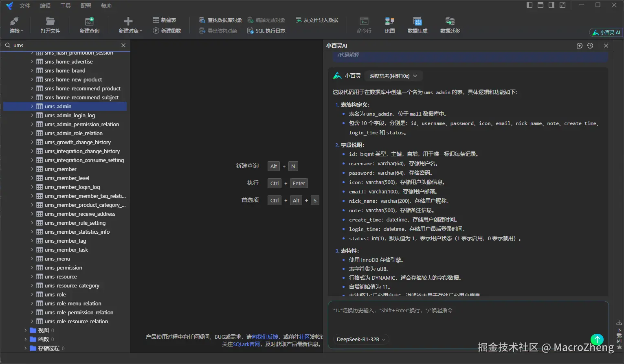Image resolution: width=624 pixels, height=364 pixels.
Task: Select the ums_menu table
Action: 57,259
